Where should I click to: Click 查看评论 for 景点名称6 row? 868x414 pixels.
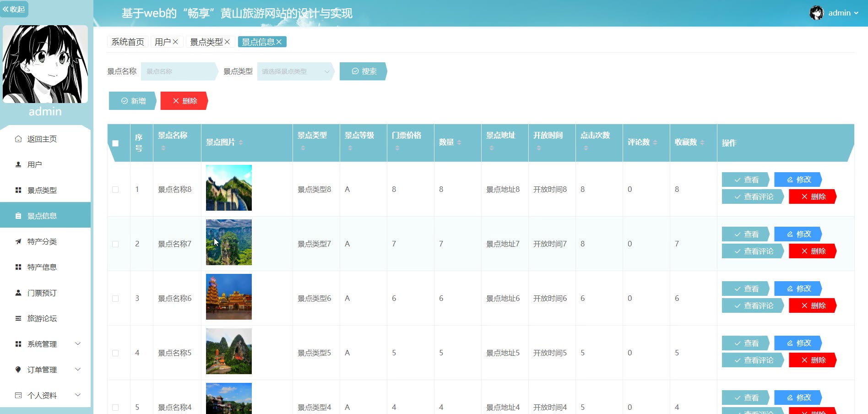pyautogui.click(x=753, y=305)
